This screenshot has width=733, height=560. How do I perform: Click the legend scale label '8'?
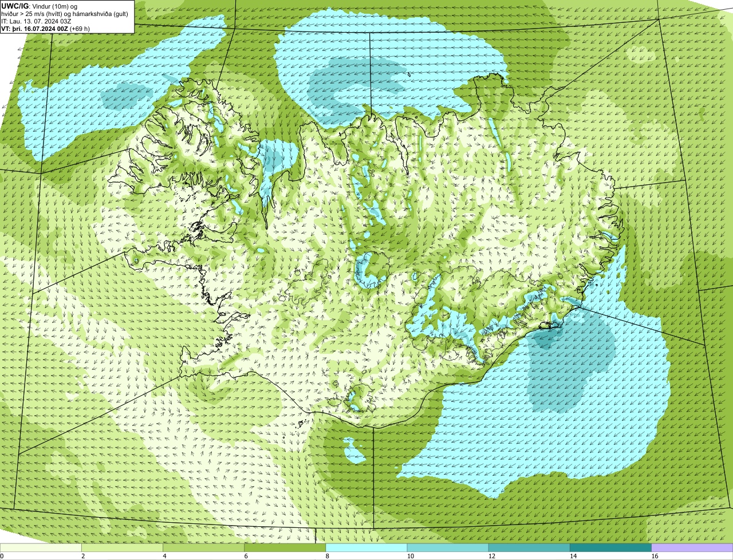click(x=327, y=556)
